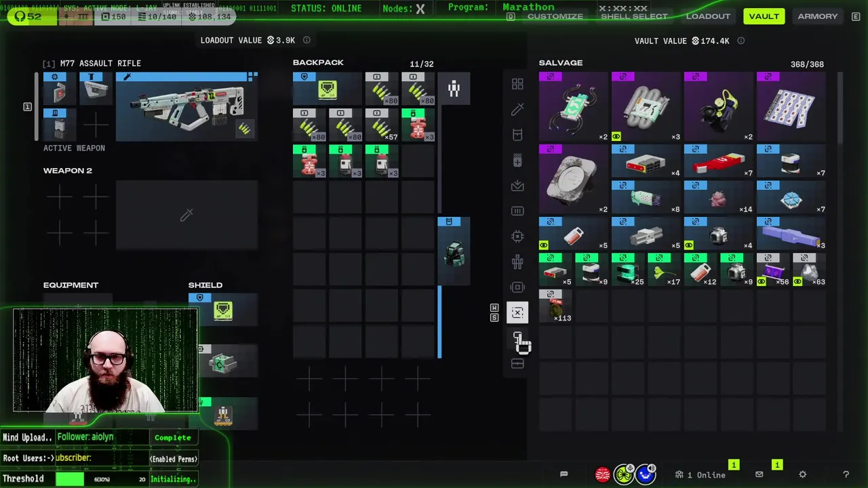Select the green-tagged item at bottom of shield column
868x488 pixels.
[x=223, y=414]
